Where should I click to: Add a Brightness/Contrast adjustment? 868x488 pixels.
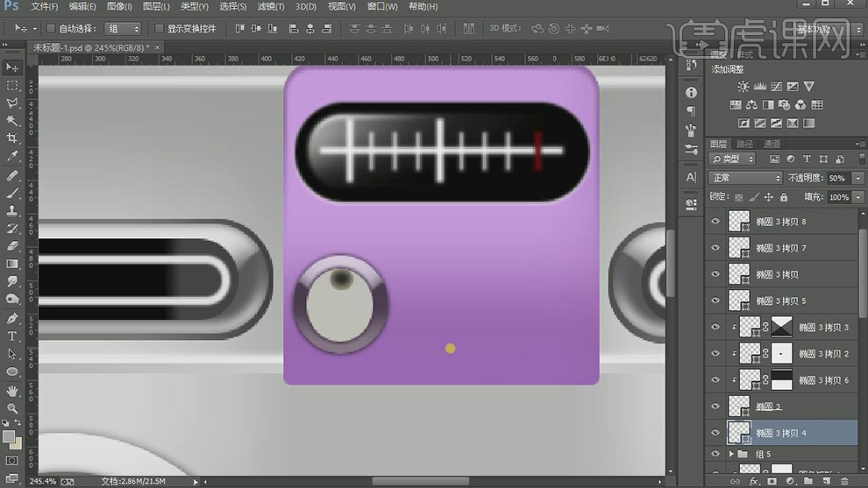click(743, 87)
